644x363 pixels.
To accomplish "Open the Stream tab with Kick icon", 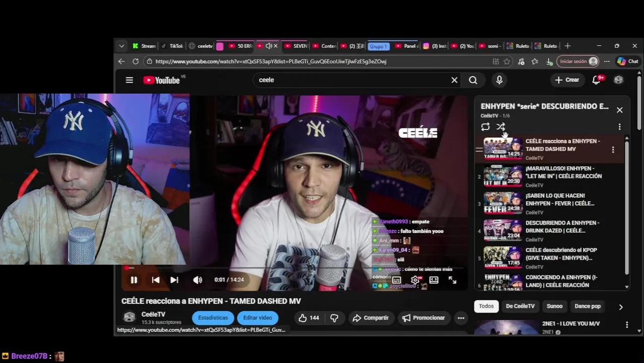I will 144,46.
